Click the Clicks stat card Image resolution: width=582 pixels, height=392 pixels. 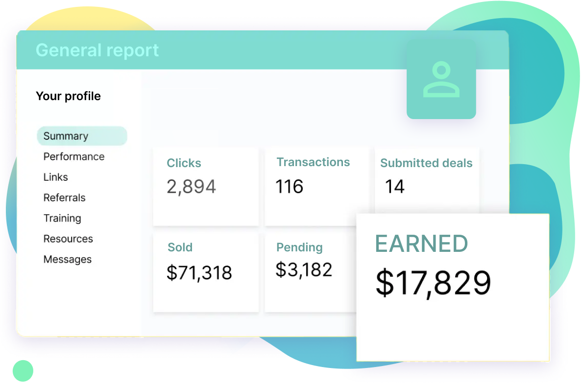click(x=206, y=187)
